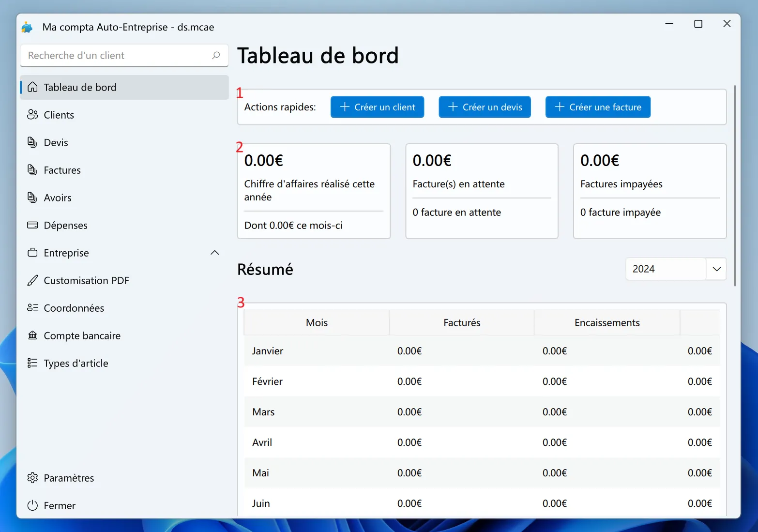Open the 2024 year dropdown

click(666, 269)
